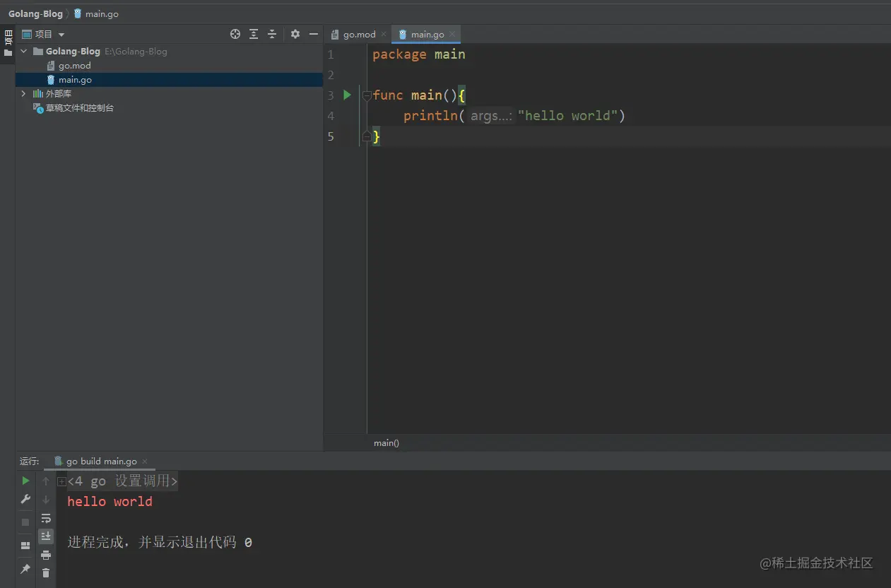Click 'package main' in the editor
Image resolution: width=891 pixels, height=588 pixels.
point(419,54)
